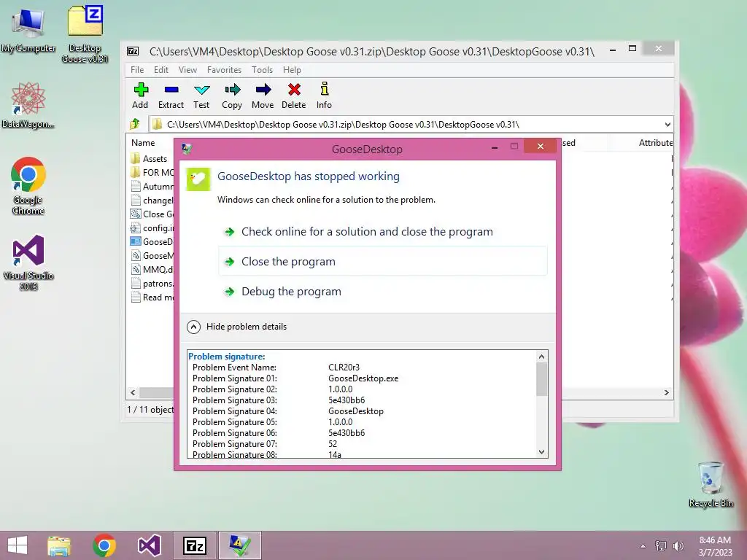Click the Info toolbar icon
The height and width of the screenshot is (560, 747).
coord(324,96)
